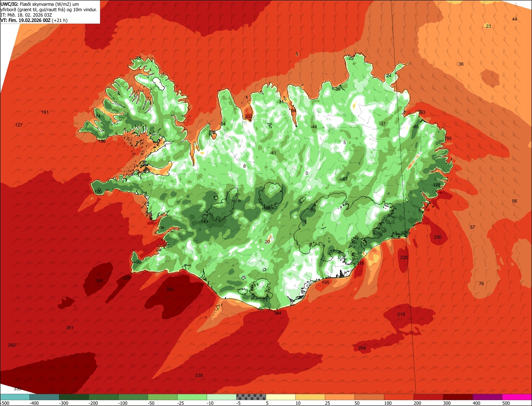Click the '260' value near the left edge
The image size is (532, 406).
pyautogui.click(x=12, y=345)
